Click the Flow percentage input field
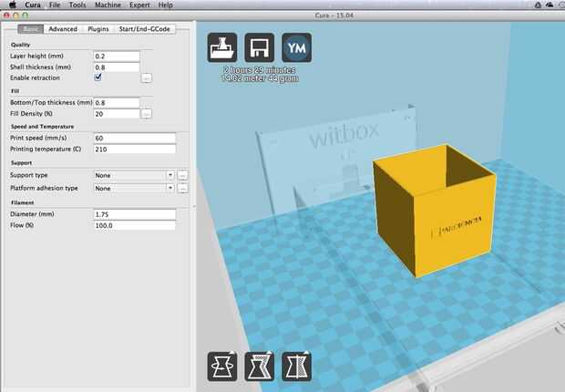Viewport: 565px width, 392px height. click(x=135, y=226)
